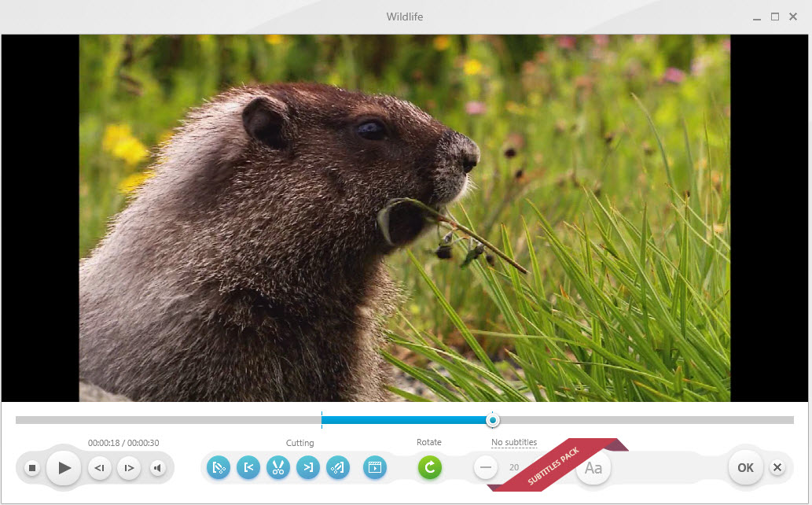Image resolution: width=812 pixels, height=505 pixels.
Task: Rotate the video with green arrow button
Action: click(430, 468)
